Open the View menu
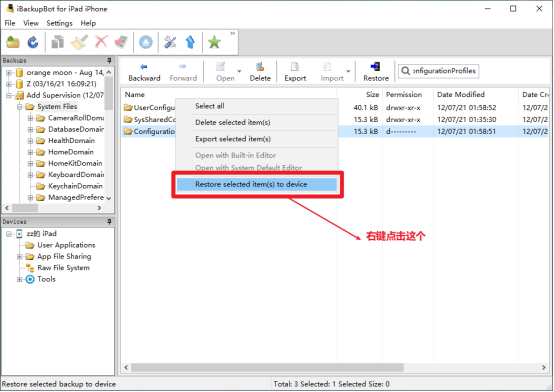The width and height of the screenshot is (554, 392). click(x=31, y=23)
